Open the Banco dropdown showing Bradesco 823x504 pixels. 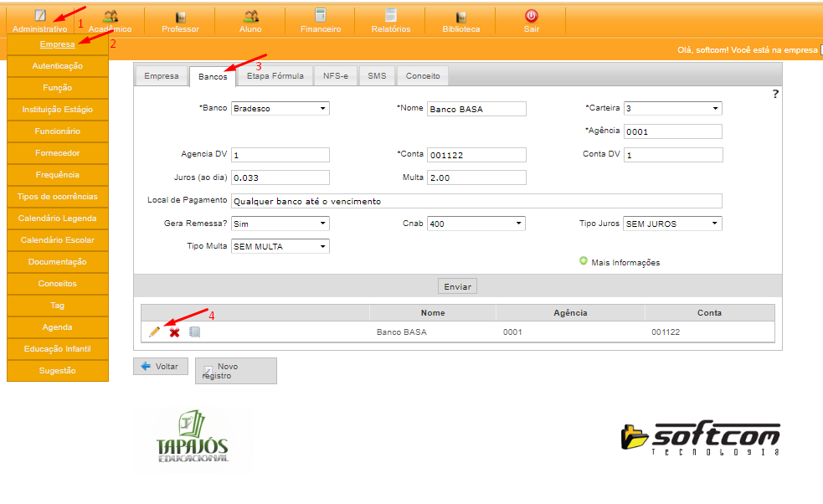pyautogui.click(x=280, y=108)
